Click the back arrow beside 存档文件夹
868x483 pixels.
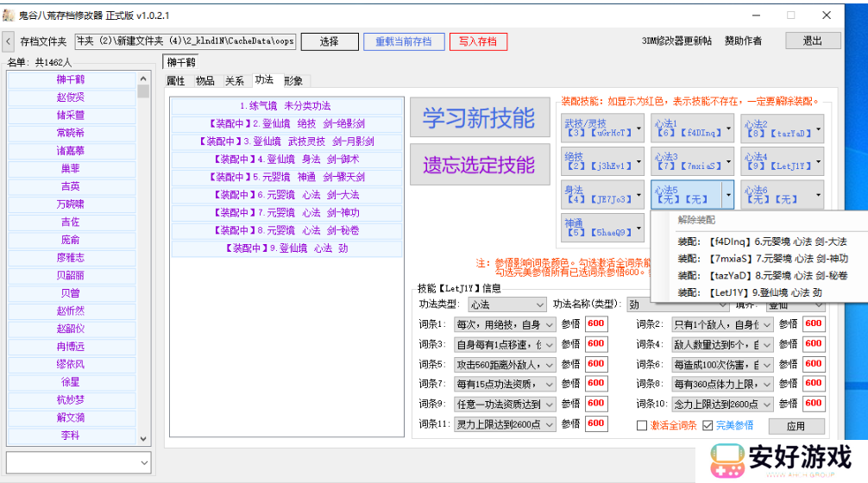(8, 41)
